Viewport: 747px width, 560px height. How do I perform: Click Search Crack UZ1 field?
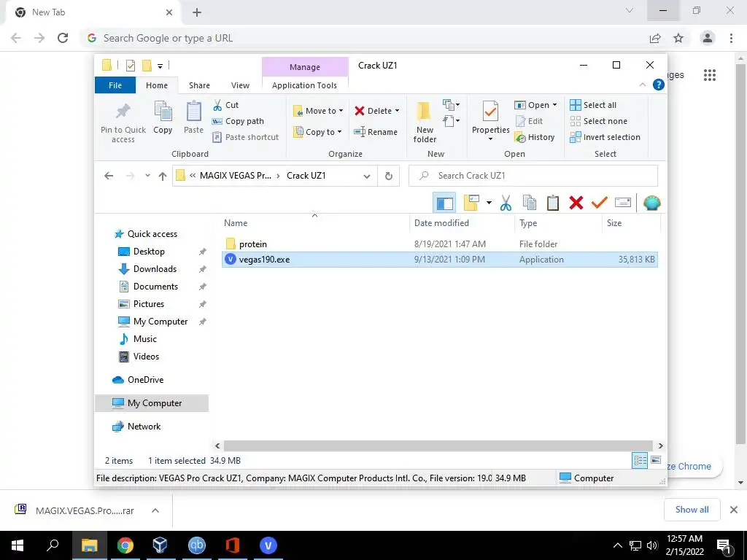point(533,176)
